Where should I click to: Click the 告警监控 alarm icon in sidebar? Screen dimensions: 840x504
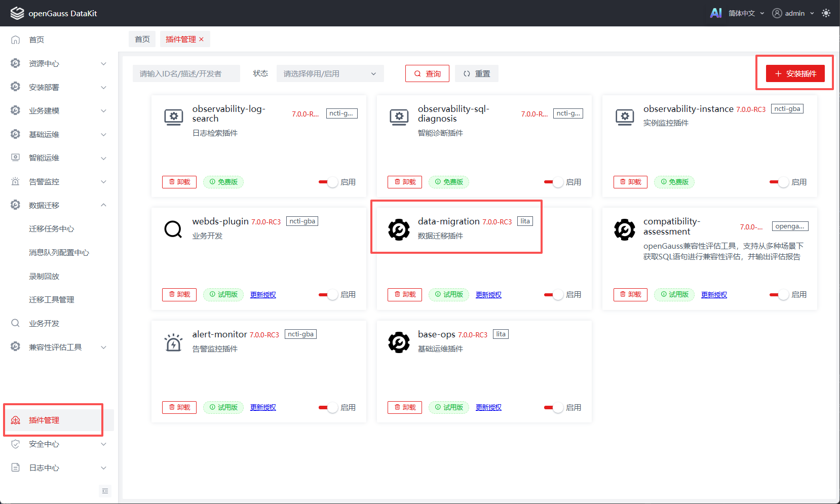tap(16, 181)
